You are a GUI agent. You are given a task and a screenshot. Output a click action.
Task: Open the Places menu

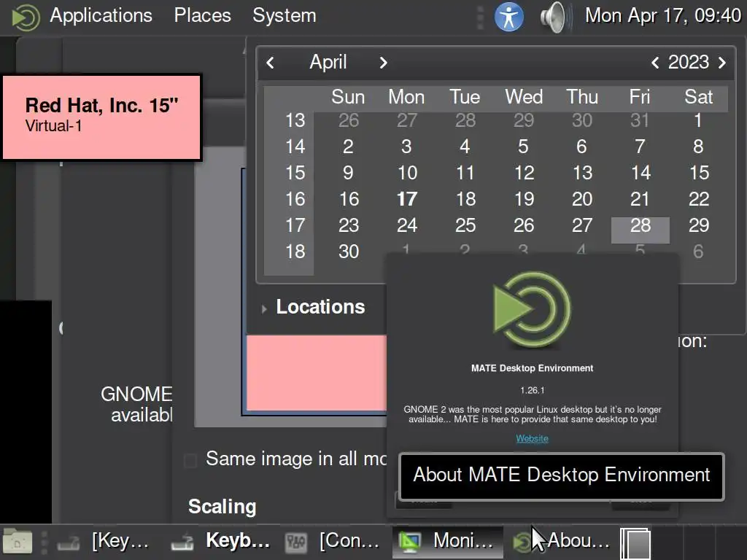click(x=203, y=16)
